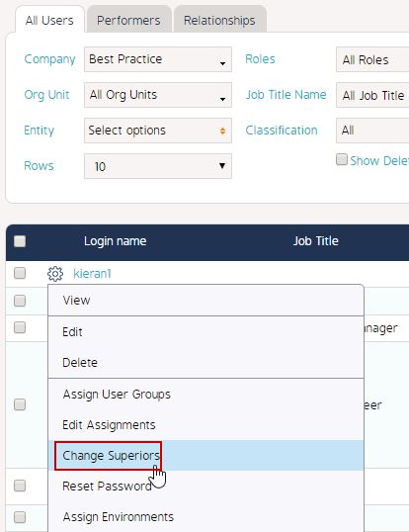Image resolution: width=409 pixels, height=532 pixels.
Task: Switch to the Performers tab
Action: point(128,21)
